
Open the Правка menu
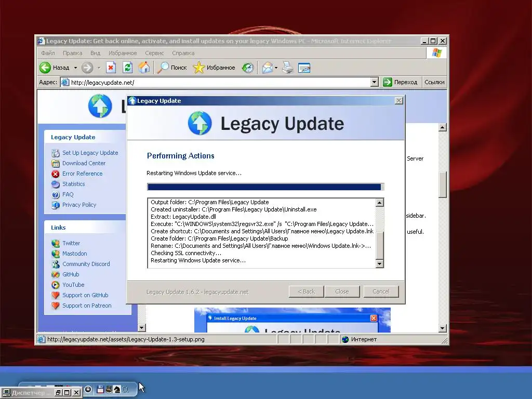73,53
